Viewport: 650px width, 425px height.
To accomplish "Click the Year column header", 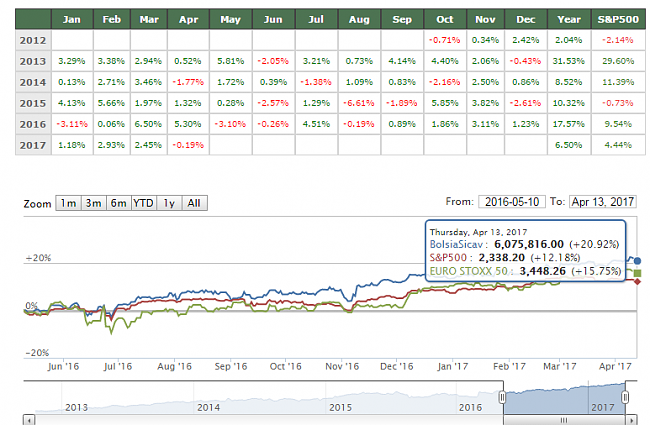I will pyautogui.click(x=569, y=19).
